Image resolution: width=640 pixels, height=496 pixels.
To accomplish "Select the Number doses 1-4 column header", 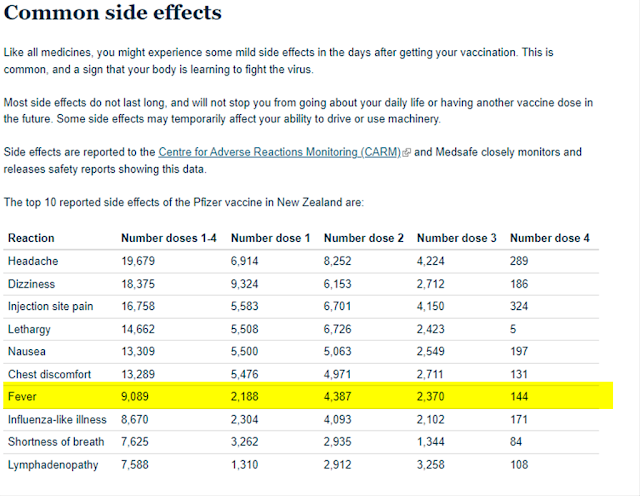I will coord(169,238).
